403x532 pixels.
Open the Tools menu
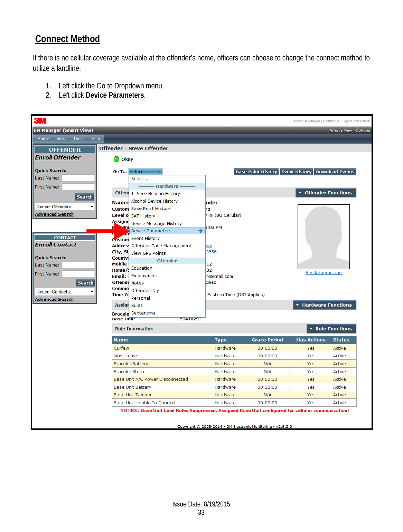(x=78, y=139)
